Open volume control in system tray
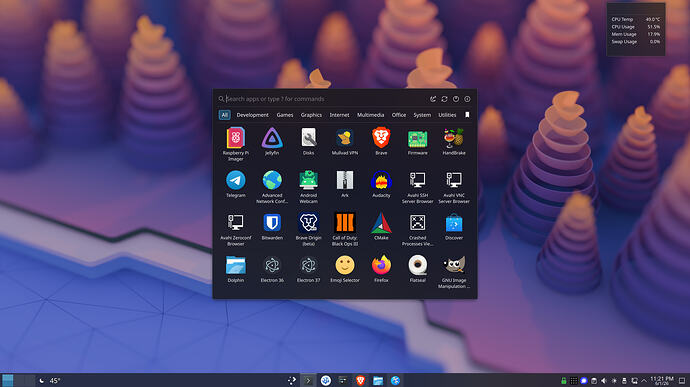The image size is (690, 387). coord(604,381)
